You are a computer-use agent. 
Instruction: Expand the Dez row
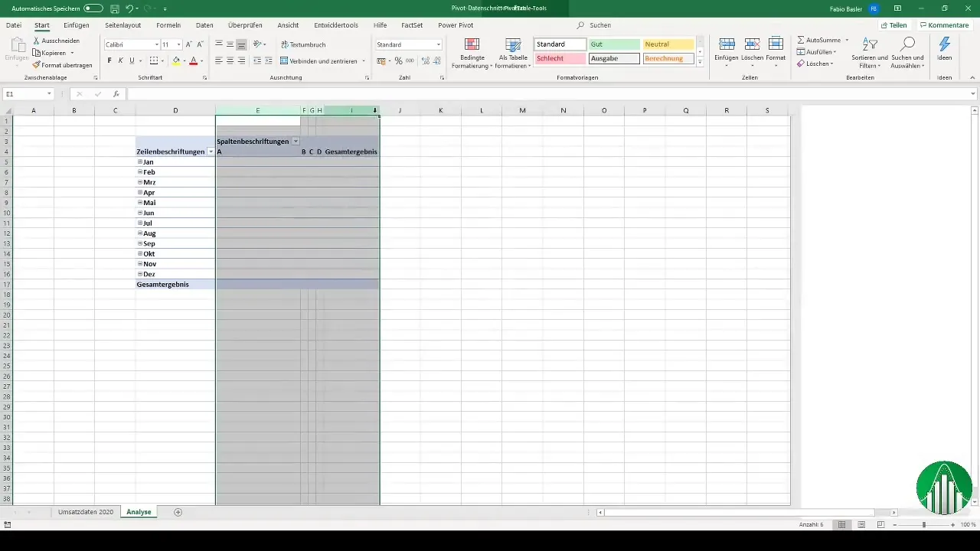coord(140,274)
